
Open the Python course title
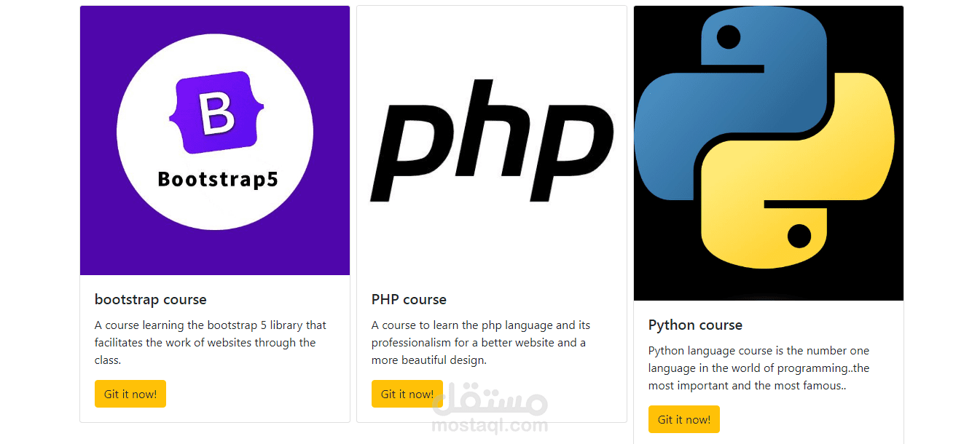point(695,325)
